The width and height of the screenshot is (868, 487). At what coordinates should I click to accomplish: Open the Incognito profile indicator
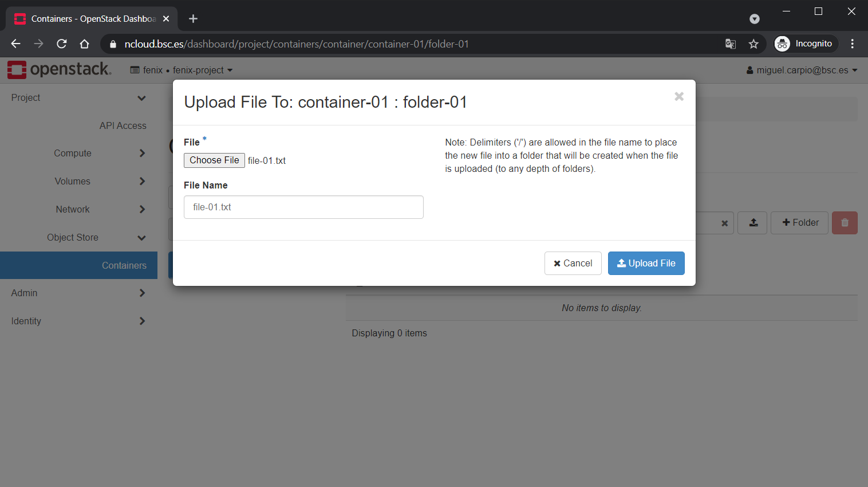(806, 44)
